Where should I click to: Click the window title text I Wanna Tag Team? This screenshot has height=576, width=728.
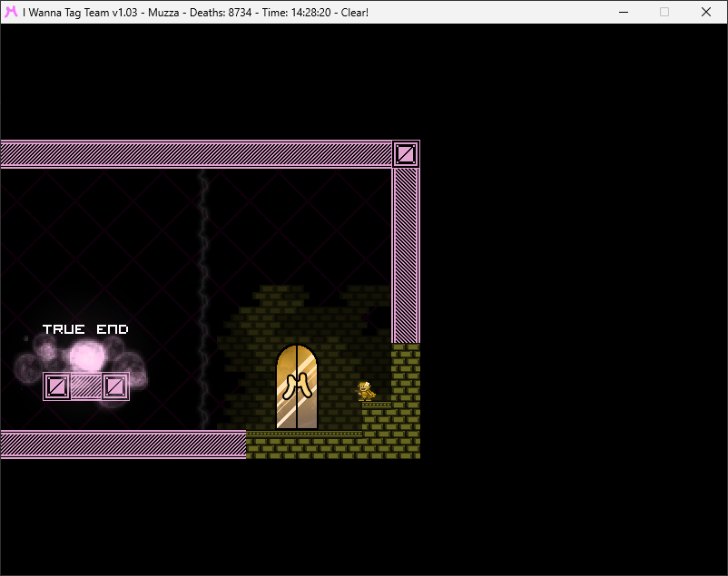(66, 13)
